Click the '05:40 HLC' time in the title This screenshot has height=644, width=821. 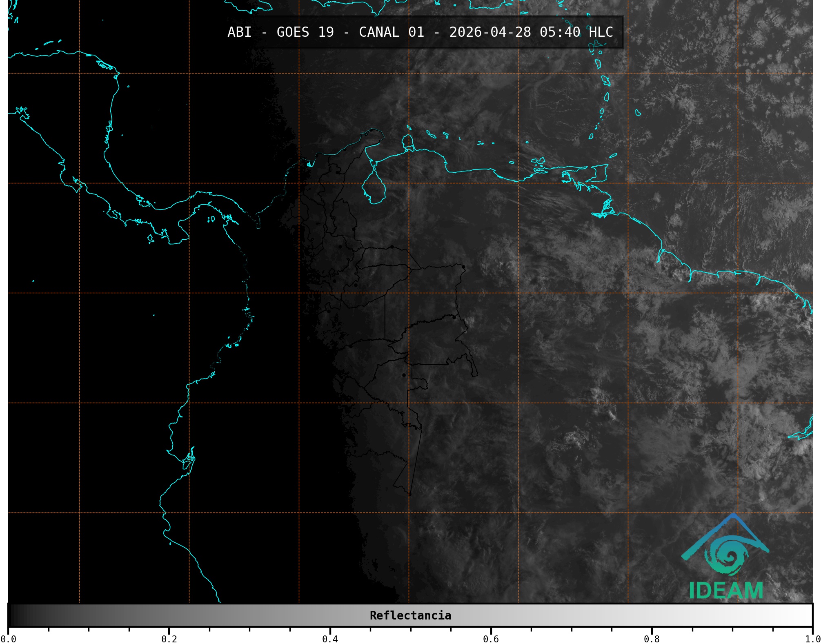pos(576,32)
